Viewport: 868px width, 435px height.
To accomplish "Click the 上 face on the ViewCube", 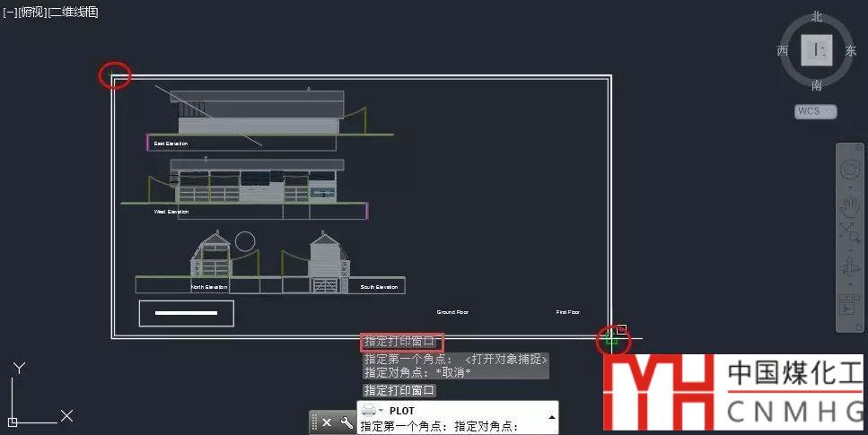I will (x=817, y=50).
